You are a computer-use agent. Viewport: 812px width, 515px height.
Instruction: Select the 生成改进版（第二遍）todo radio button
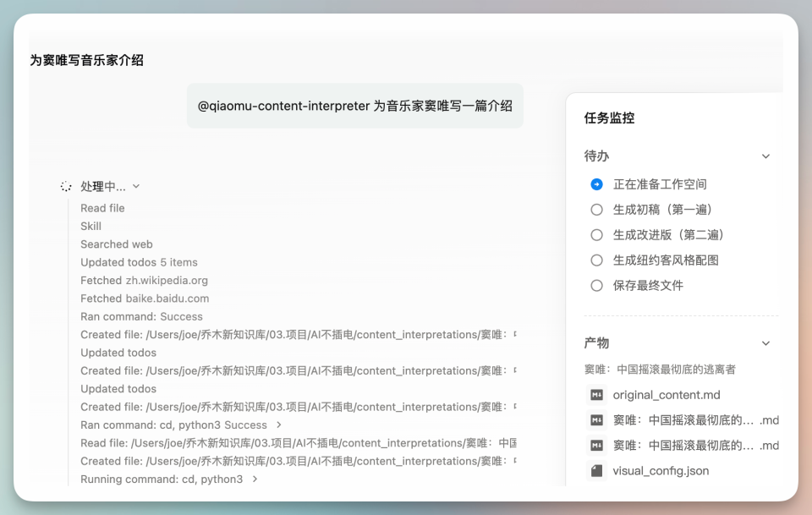coord(596,235)
